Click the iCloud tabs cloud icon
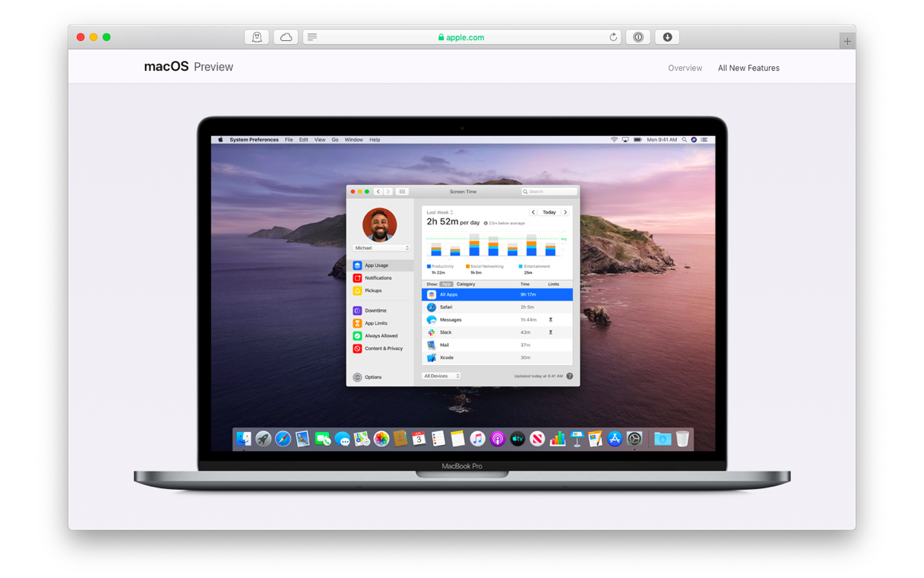This screenshot has height=578, width=924. tap(286, 37)
